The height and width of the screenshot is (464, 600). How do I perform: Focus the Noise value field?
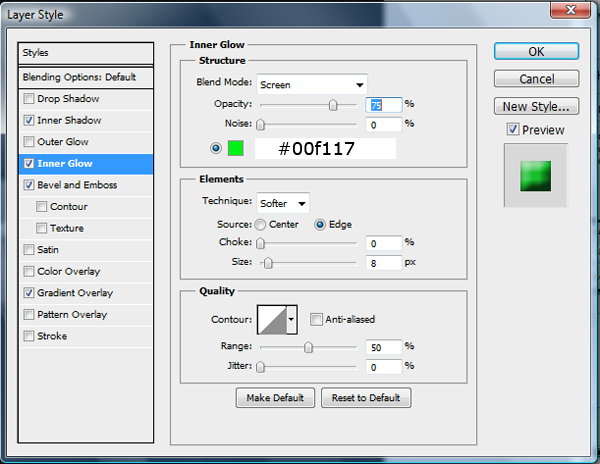[x=384, y=125]
